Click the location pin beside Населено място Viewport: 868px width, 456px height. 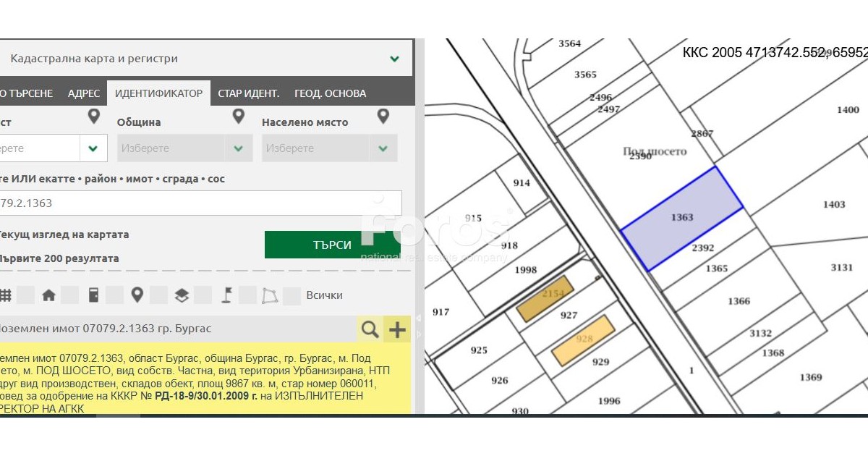point(383,117)
